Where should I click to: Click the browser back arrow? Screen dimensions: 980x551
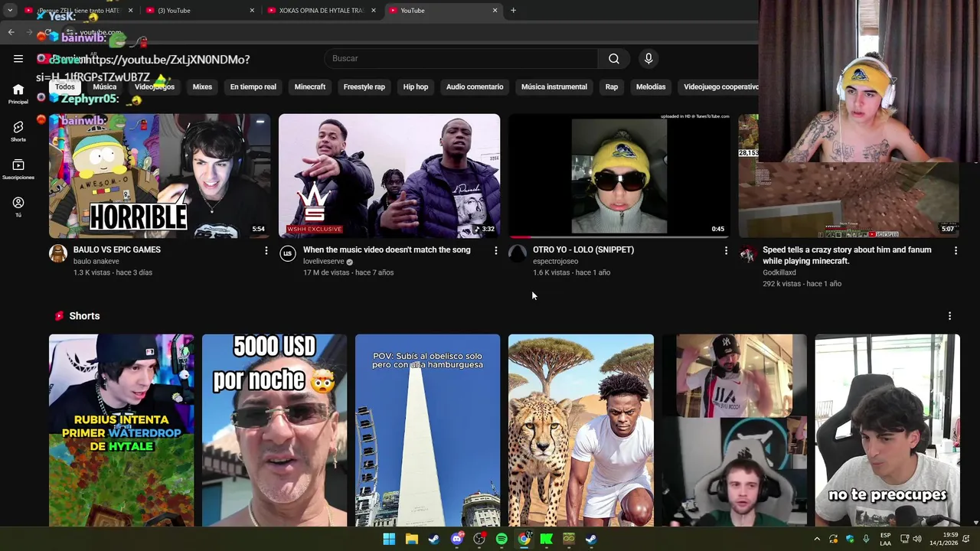tap(11, 32)
